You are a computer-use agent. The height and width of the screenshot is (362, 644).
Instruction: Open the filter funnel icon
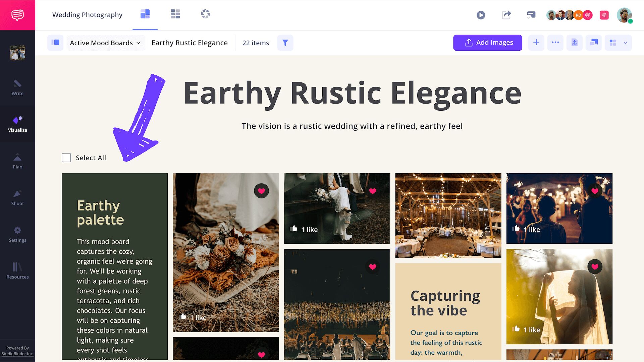click(285, 43)
